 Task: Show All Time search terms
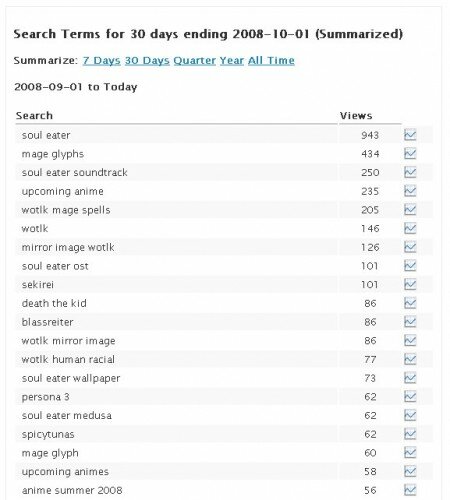pos(271,60)
